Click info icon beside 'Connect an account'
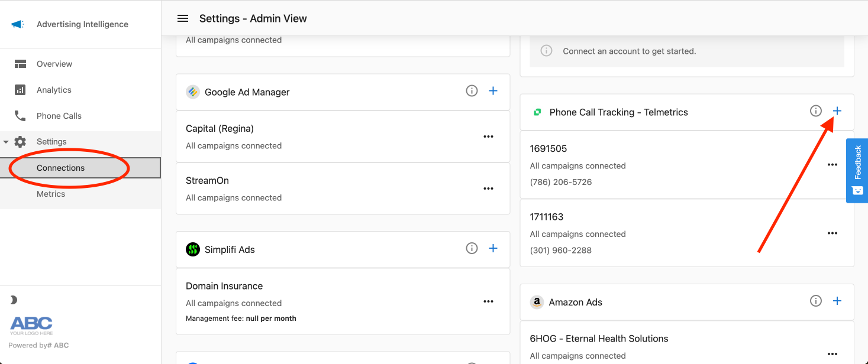Screen dimensions: 868x364 tap(546, 51)
